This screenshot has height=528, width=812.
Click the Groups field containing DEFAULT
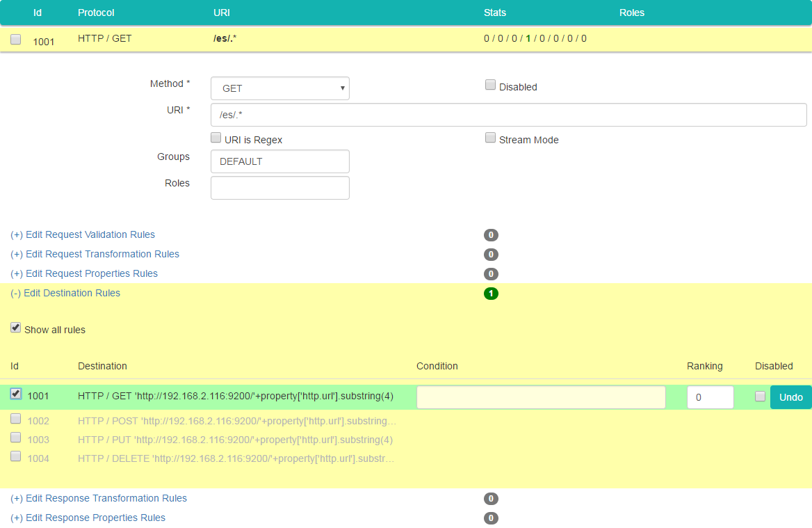pos(279,161)
